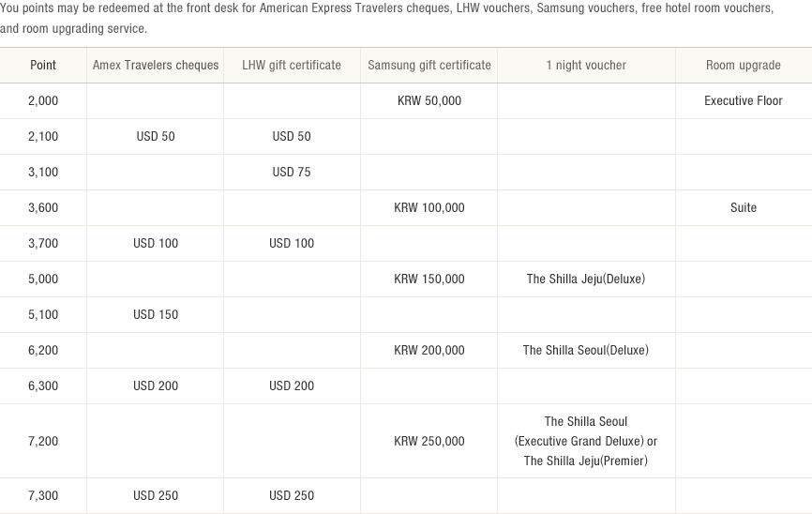Select the 5,100 point cell

point(43,315)
